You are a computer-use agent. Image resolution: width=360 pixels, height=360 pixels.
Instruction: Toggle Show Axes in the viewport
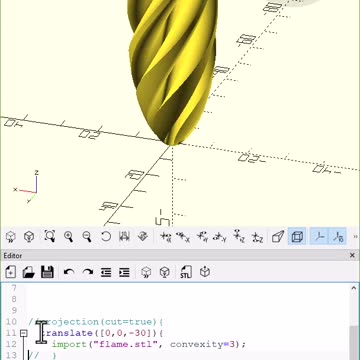(320, 237)
